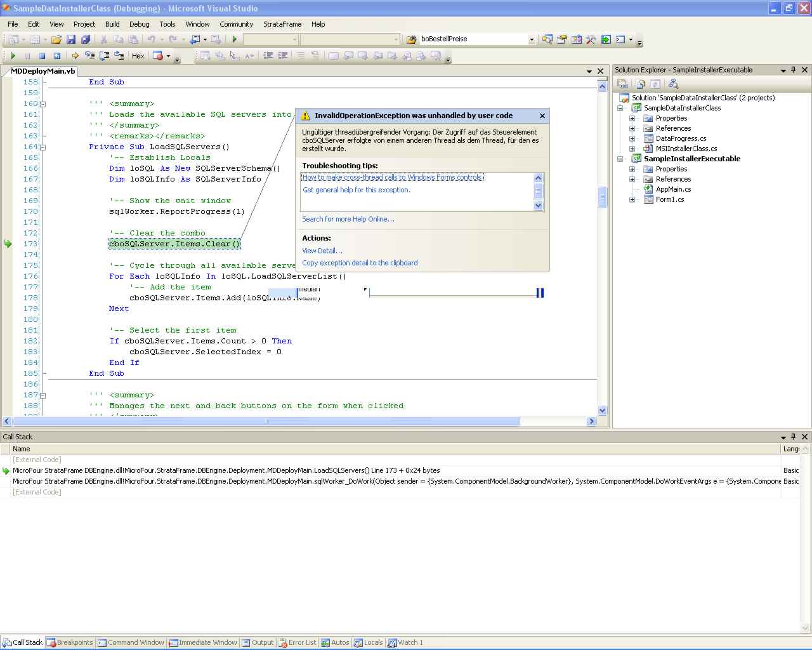
Task: Open the boBestellPreise combo box dropdown
Action: click(x=532, y=39)
